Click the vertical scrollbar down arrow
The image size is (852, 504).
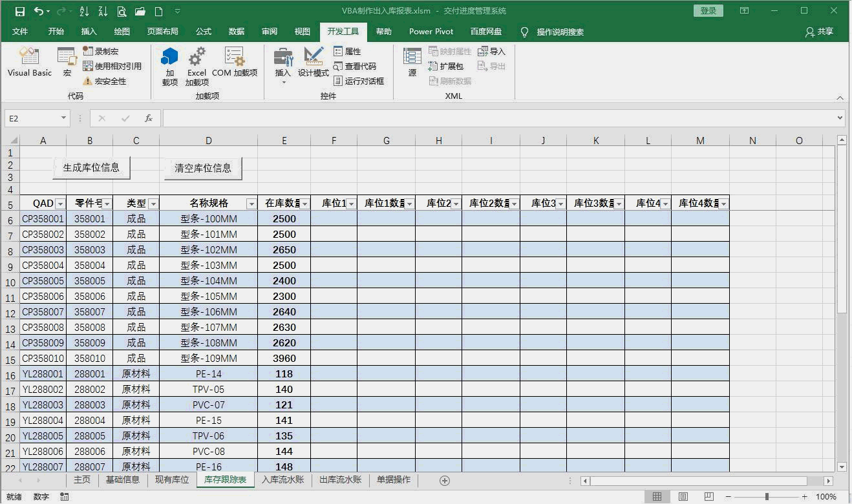(842, 467)
